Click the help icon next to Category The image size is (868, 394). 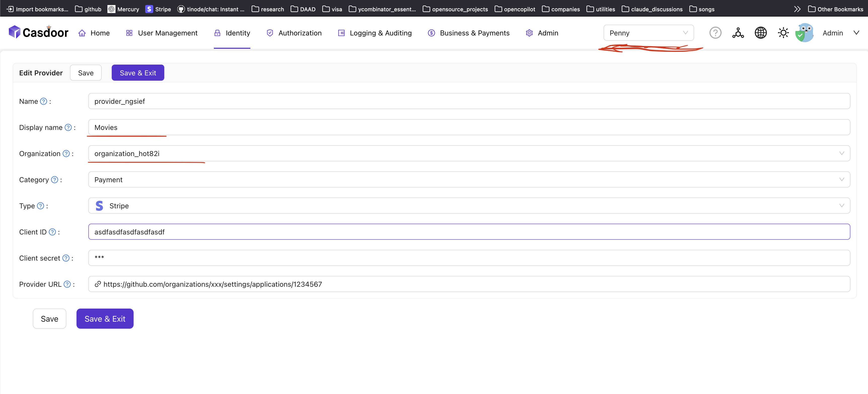click(x=54, y=180)
